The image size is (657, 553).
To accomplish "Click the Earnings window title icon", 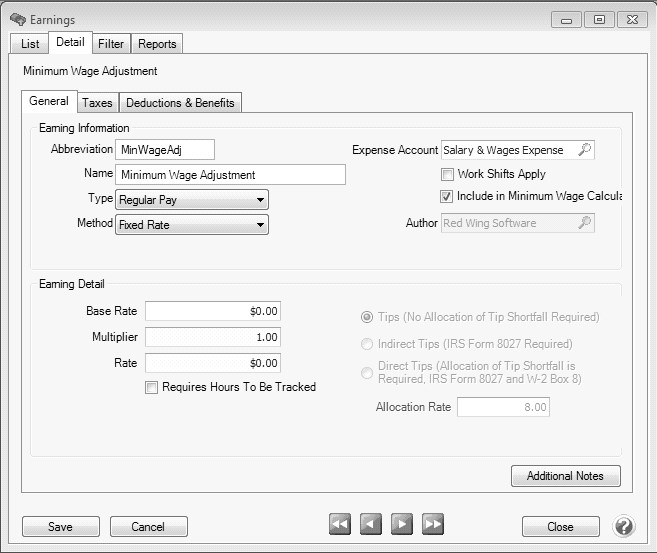I will [x=17, y=20].
